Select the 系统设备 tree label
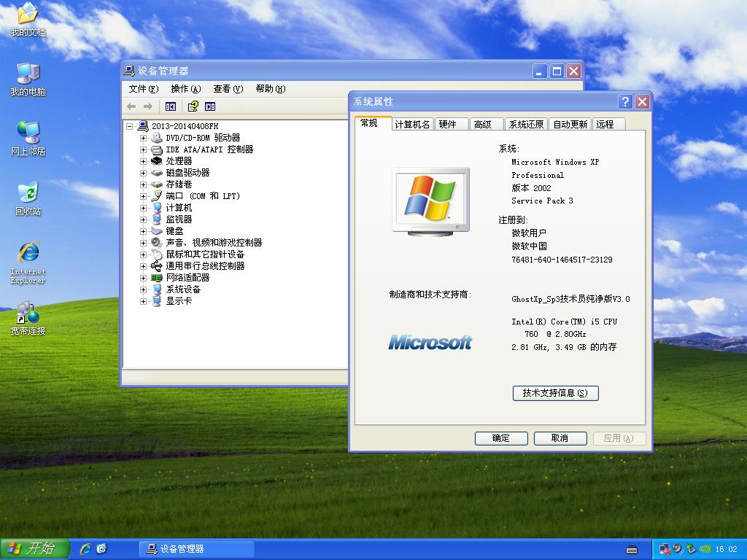The image size is (747, 560). click(183, 289)
